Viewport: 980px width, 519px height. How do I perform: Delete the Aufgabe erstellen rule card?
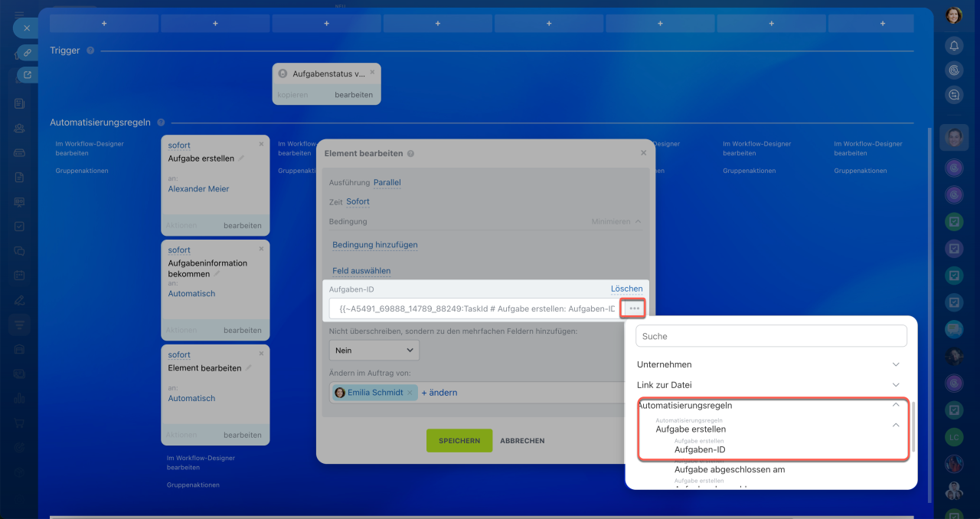[x=261, y=144]
